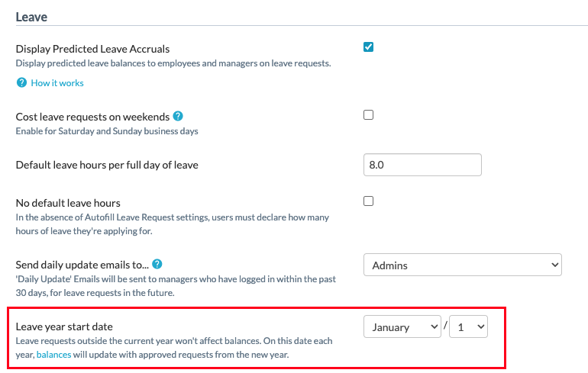Click the Send daily update emails to label
The image size is (588, 373).
coord(81,265)
